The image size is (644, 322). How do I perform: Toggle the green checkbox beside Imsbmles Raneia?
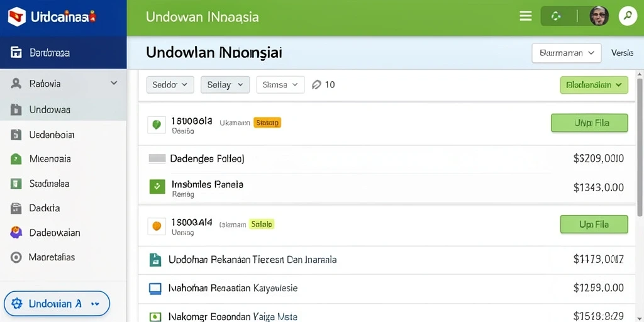157,187
